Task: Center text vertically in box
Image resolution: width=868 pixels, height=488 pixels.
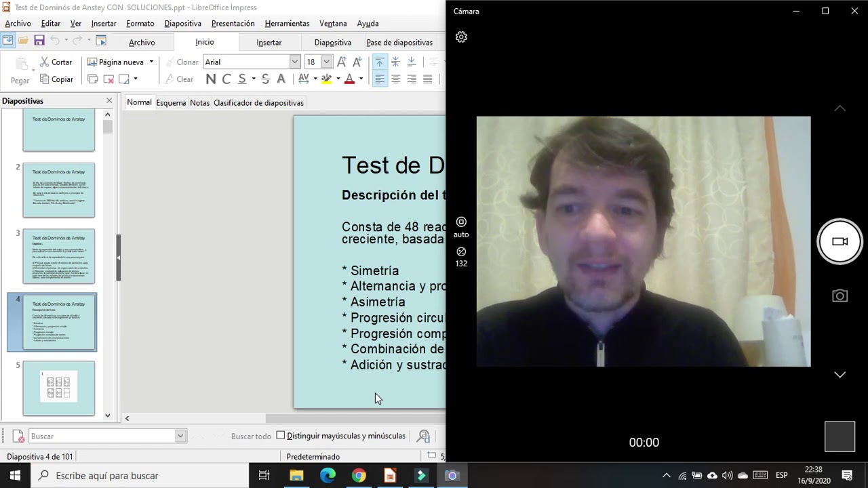Action: 395,62
